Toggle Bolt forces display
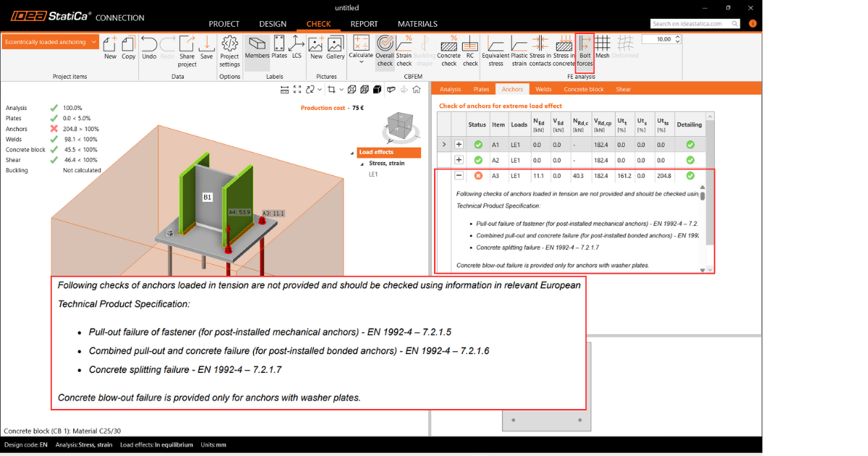Screen dimensions: 868x456 click(584, 51)
